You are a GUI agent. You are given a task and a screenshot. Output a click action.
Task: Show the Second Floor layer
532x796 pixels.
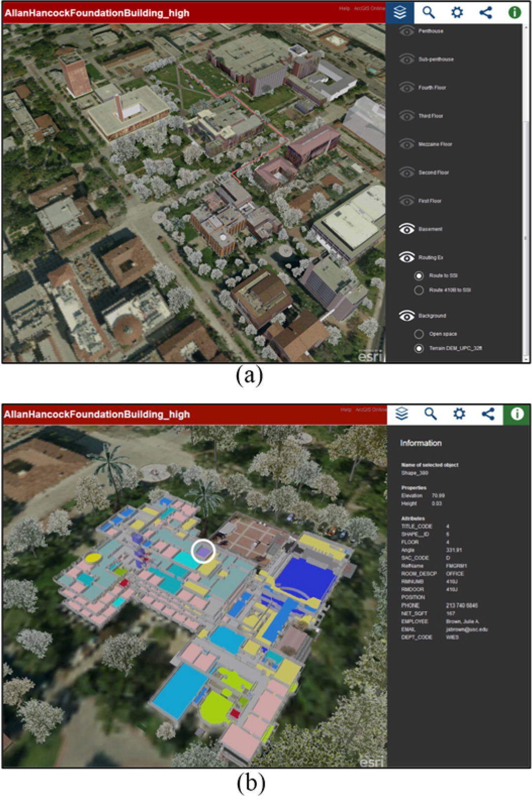406,173
